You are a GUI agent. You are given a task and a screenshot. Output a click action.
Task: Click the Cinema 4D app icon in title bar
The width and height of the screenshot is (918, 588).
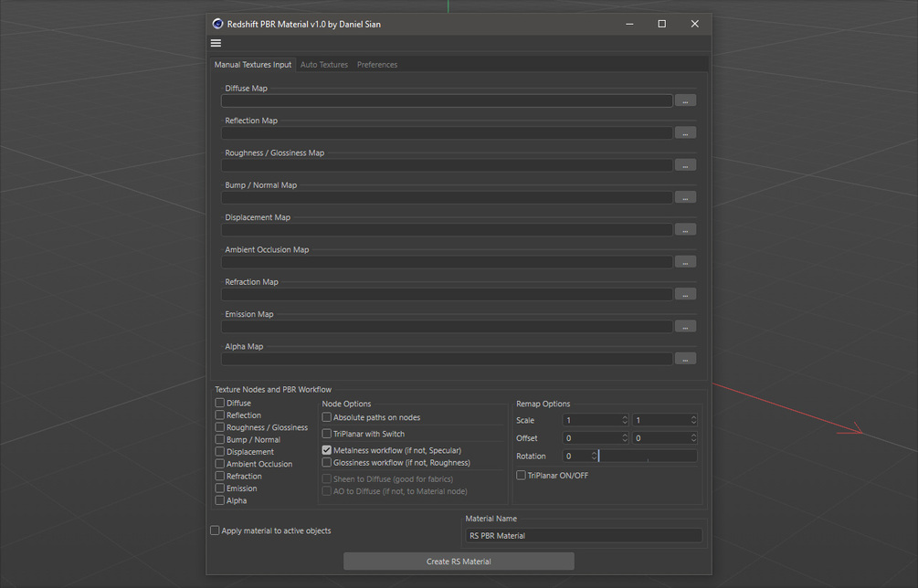[217, 24]
